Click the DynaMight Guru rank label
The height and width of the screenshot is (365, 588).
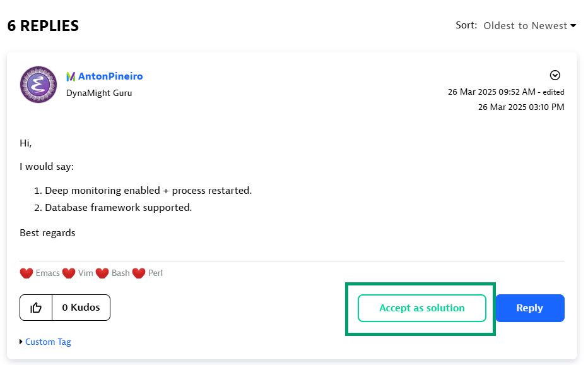pos(99,93)
